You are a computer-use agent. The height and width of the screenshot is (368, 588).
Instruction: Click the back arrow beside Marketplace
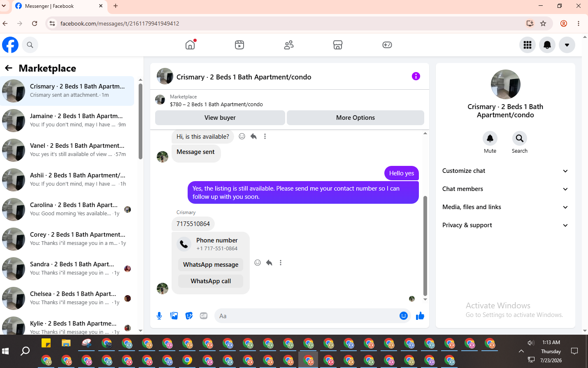pos(9,68)
